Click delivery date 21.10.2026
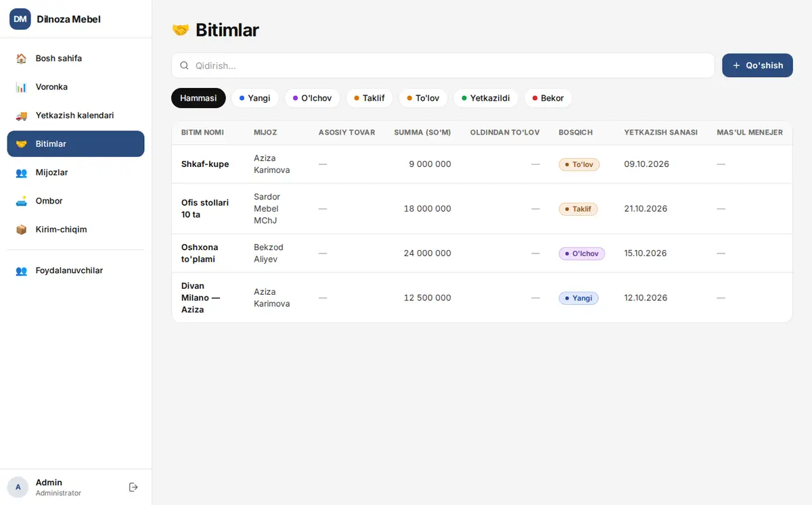812x505 pixels. tap(646, 209)
